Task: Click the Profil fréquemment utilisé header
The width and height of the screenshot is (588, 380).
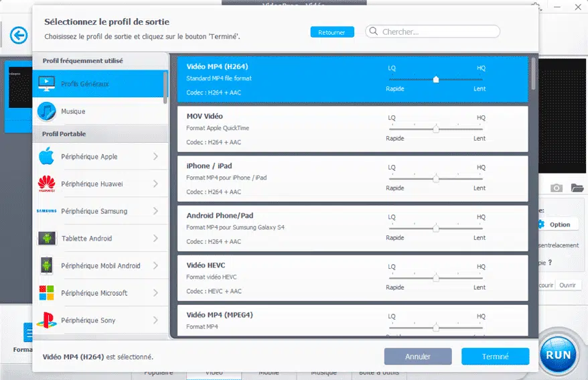Action: coord(100,61)
